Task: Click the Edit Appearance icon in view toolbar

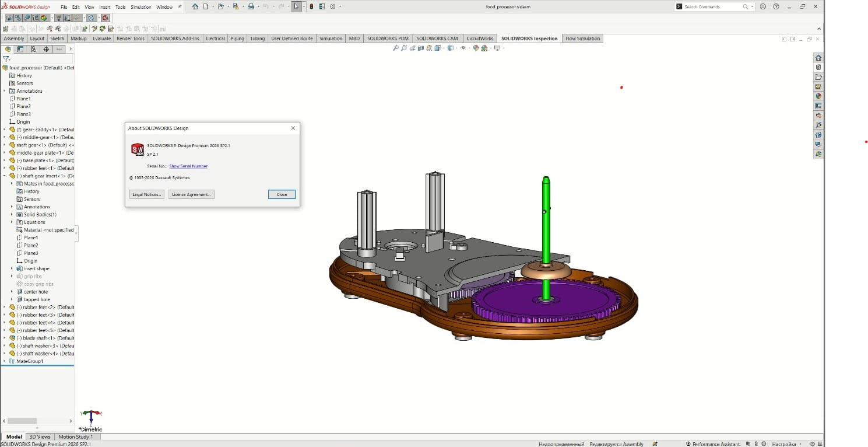Action: [476, 48]
